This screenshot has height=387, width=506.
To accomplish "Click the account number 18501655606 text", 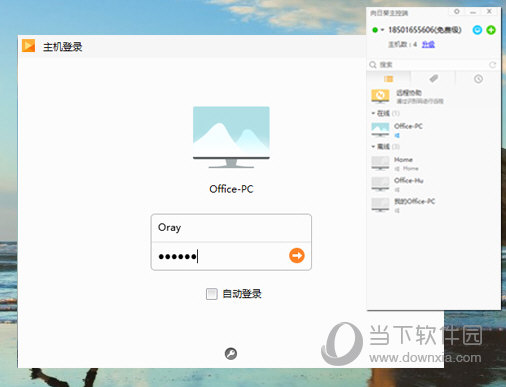I will [x=411, y=30].
